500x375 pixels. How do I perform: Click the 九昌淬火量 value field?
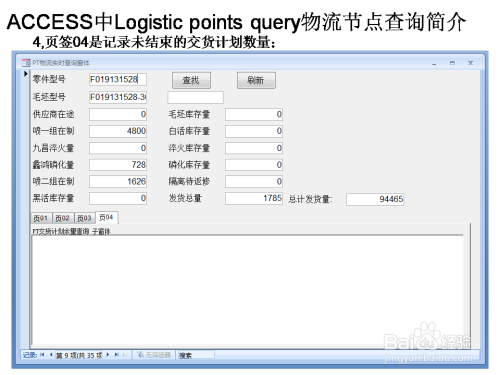click(118, 148)
